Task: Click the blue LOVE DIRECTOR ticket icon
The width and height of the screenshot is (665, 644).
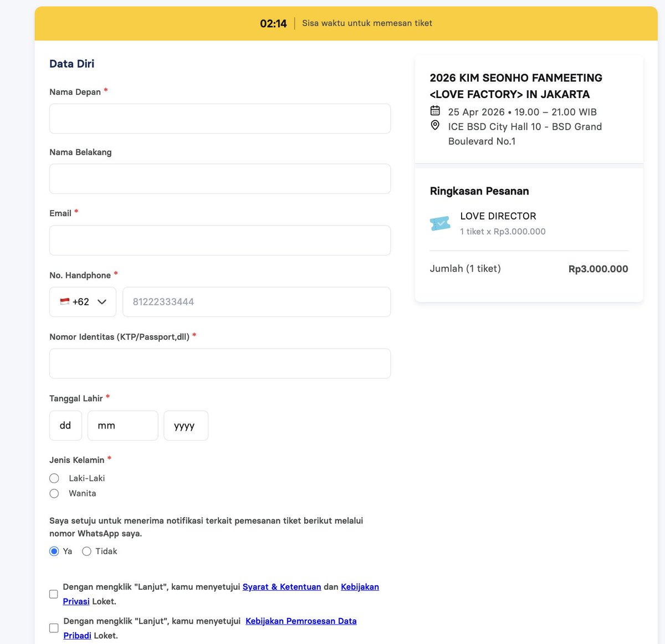Action: (440, 223)
